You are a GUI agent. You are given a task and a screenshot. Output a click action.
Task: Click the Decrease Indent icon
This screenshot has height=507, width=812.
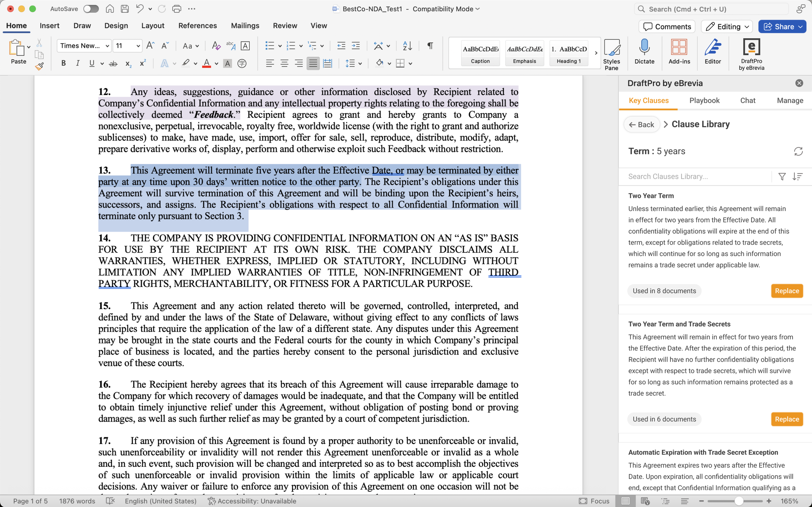point(341,45)
